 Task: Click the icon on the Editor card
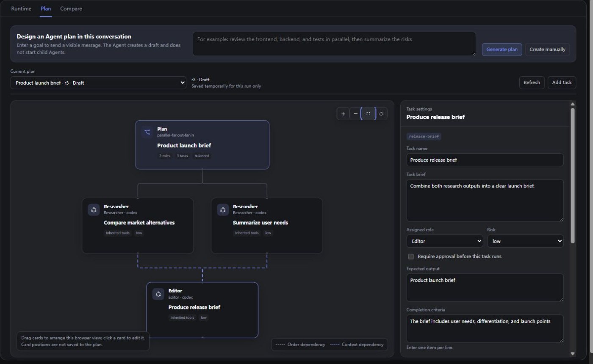158,294
